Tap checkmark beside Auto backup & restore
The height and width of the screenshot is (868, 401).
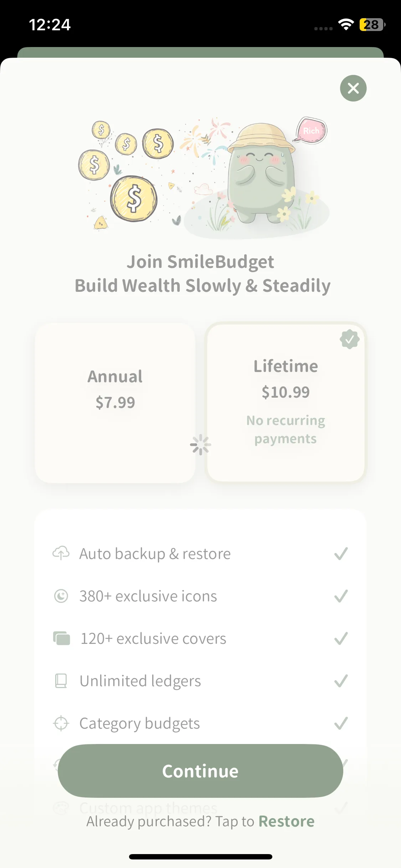[341, 554]
